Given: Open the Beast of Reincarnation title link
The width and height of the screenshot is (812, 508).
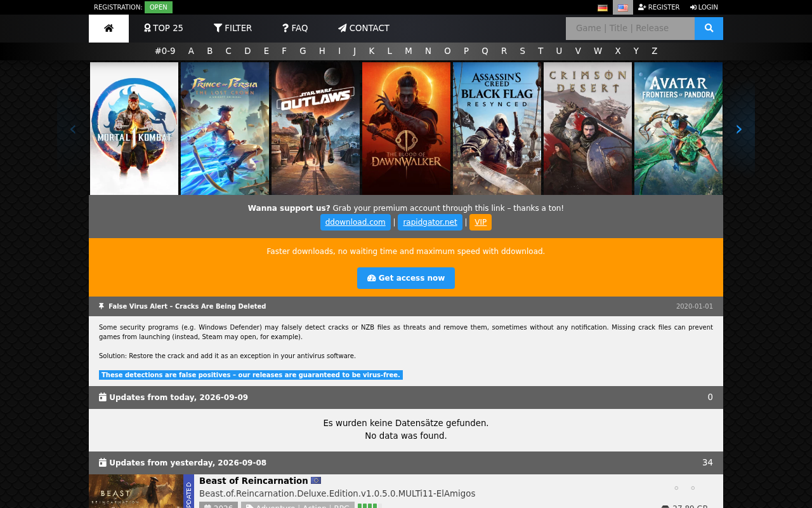Looking at the screenshot, I should (x=254, y=481).
